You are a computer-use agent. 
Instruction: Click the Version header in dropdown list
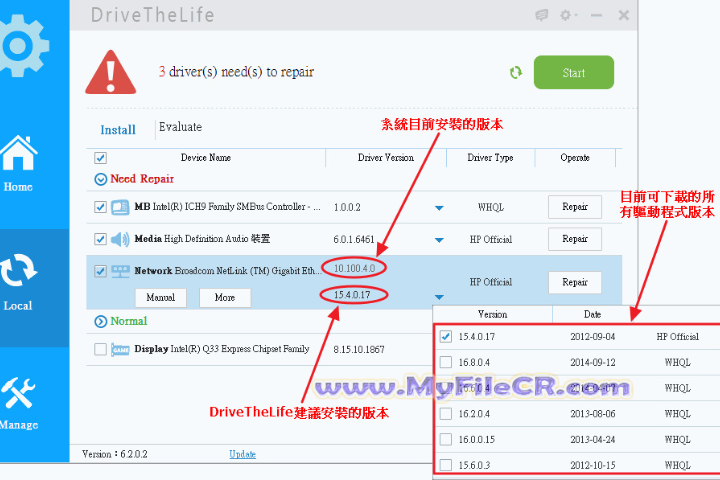(492, 315)
